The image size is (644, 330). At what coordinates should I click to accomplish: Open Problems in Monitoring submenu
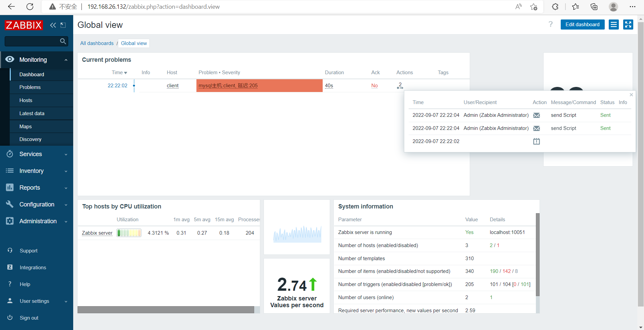[x=42, y=87]
